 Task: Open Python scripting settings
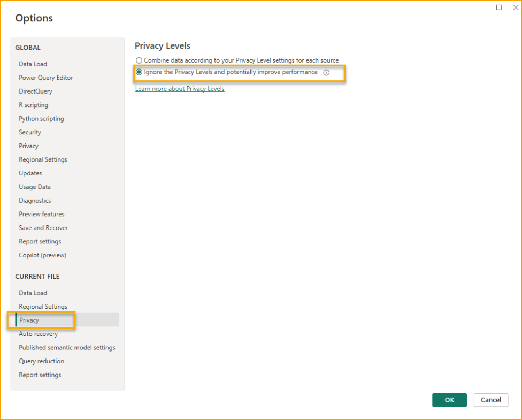click(41, 118)
